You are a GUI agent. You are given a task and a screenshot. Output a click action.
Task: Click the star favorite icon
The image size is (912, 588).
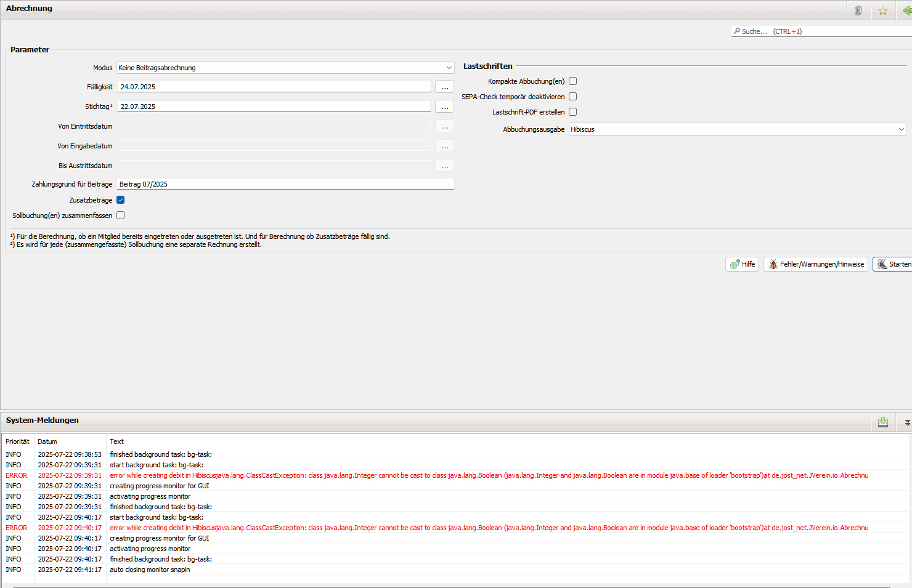(882, 10)
